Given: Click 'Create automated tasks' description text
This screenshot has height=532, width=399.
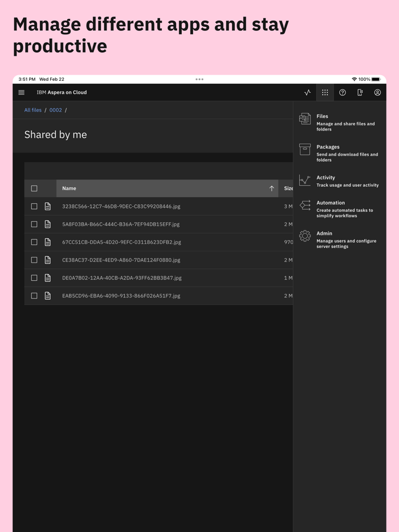Looking at the screenshot, I should click(345, 212).
